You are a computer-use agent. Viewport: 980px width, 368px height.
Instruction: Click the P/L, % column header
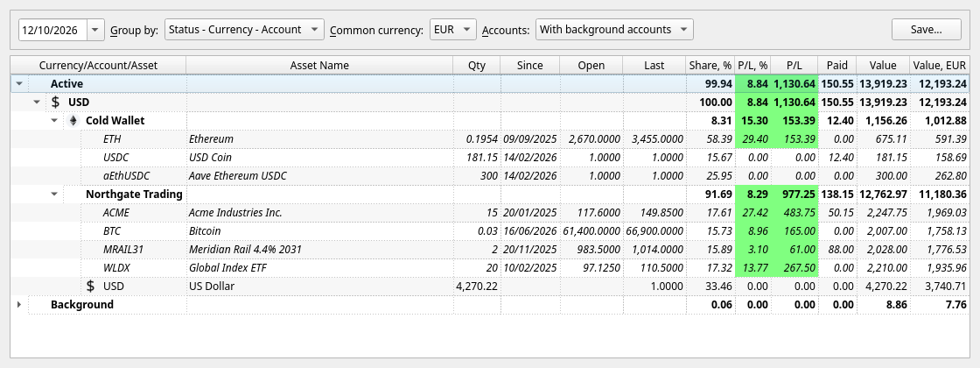coord(753,65)
